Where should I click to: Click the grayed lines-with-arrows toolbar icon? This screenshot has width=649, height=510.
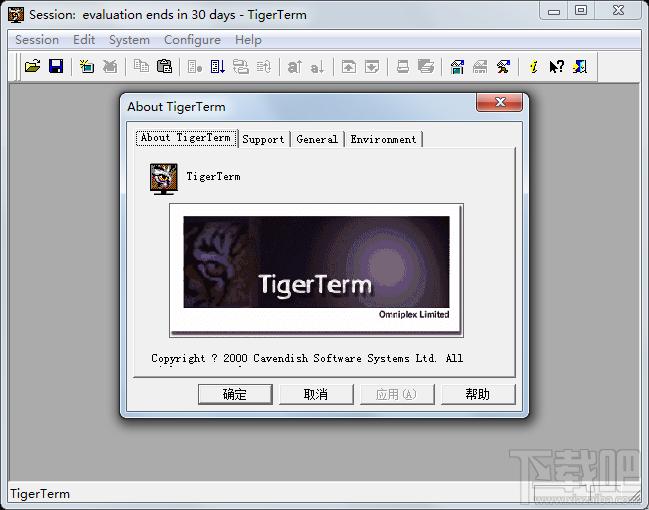(x=264, y=66)
